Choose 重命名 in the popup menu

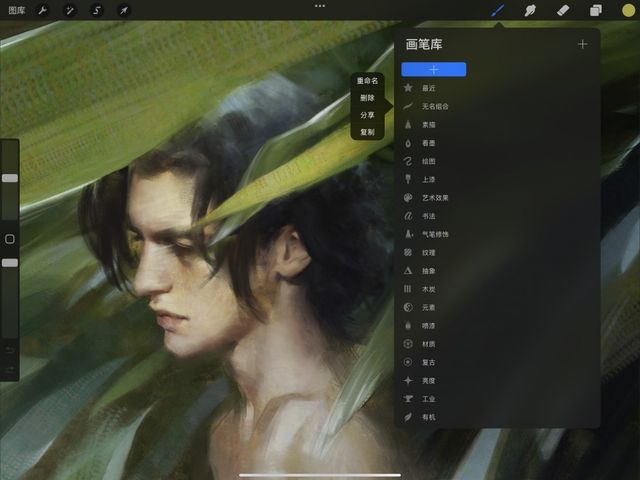[367, 81]
